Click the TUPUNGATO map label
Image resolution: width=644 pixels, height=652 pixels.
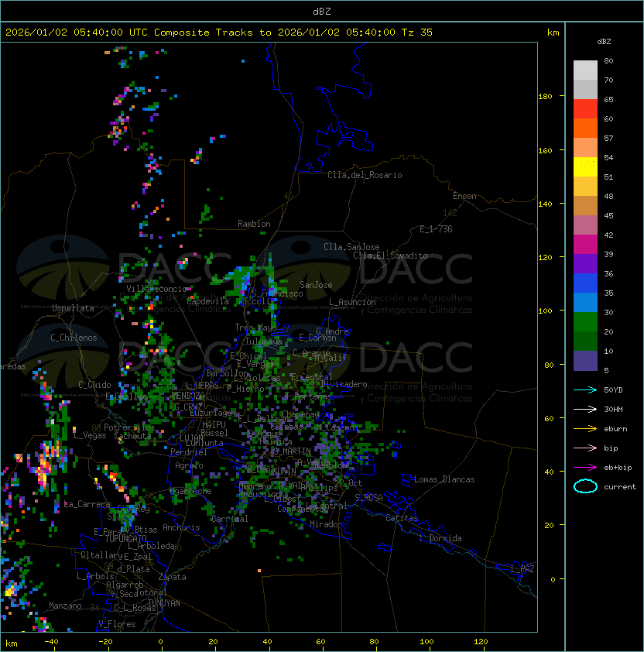126,538
